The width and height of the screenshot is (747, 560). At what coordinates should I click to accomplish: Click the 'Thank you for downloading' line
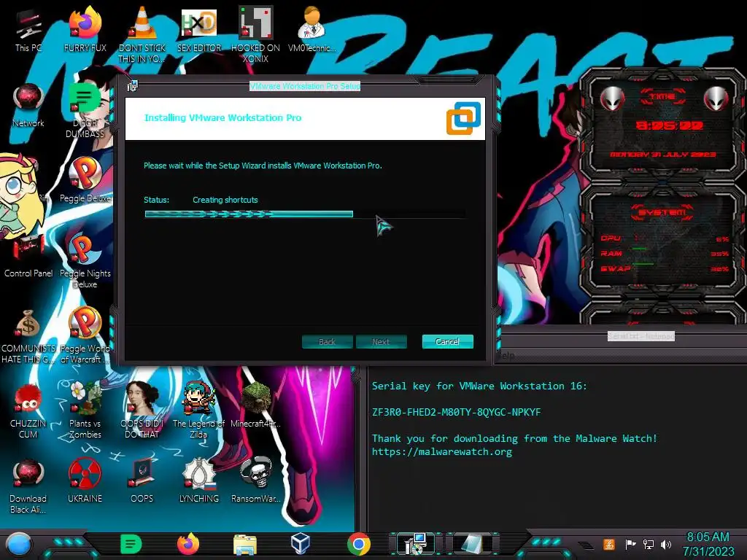pyautogui.click(x=514, y=438)
